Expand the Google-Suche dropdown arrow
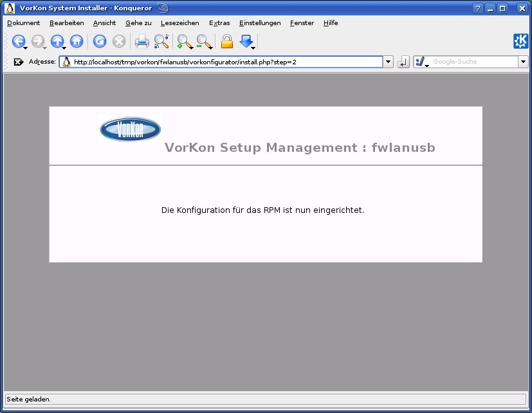 click(x=523, y=62)
